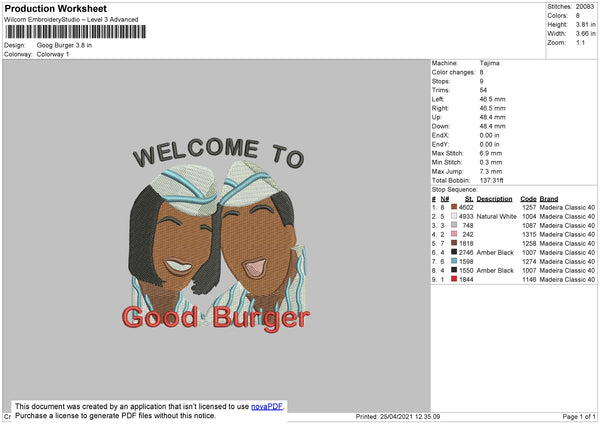The width and height of the screenshot is (600, 424).
Task: Click the barcode under the worksheet title
Action: (x=75, y=31)
